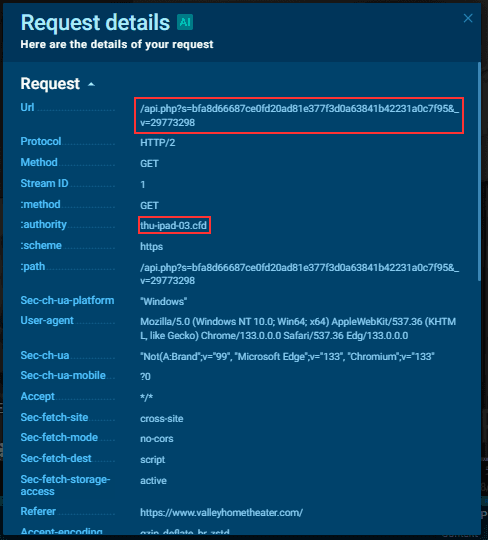
Task: Click the AI badge next to title
Action: coord(185,22)
